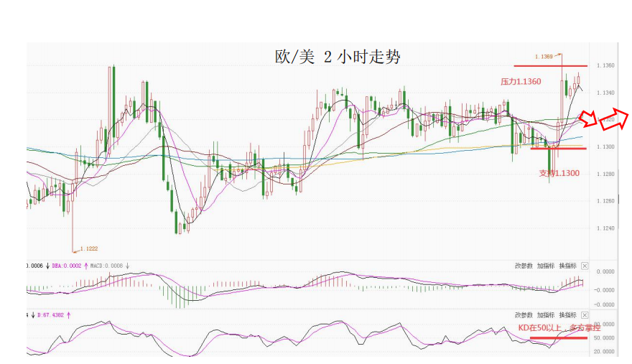The image size is (632, 364).
Task: Click the chart title 欧/美 2小时走势
Action: click(x=338, y=57)
